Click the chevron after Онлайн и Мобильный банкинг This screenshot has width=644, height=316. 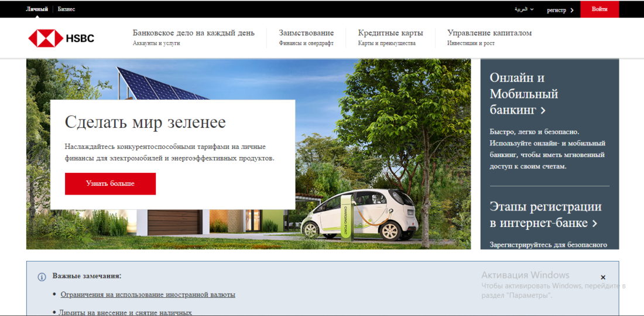pos(543,110)
